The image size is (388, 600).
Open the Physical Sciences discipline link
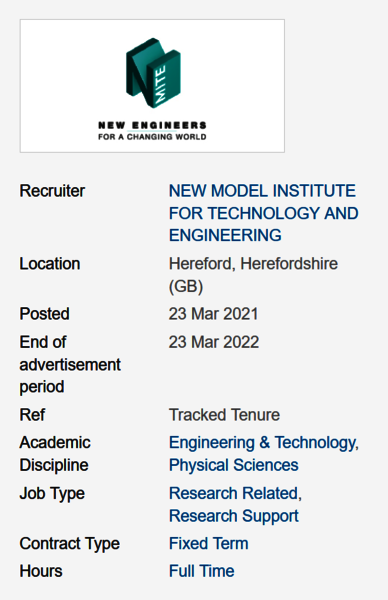[x=233, y=465]
